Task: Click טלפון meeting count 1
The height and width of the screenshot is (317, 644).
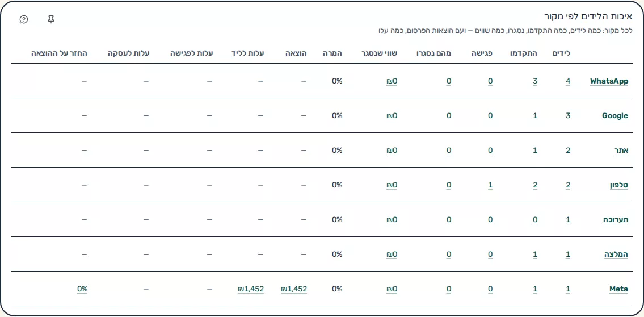Action: tap(490, 185)
